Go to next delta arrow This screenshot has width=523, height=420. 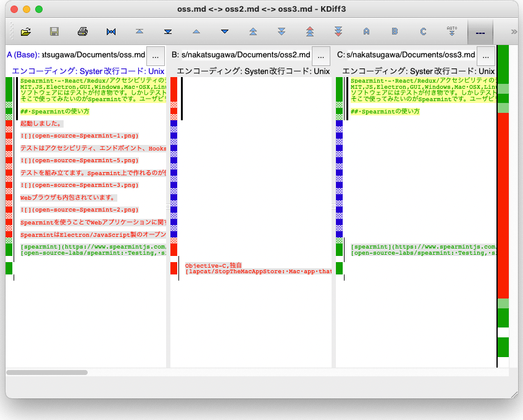225,31
